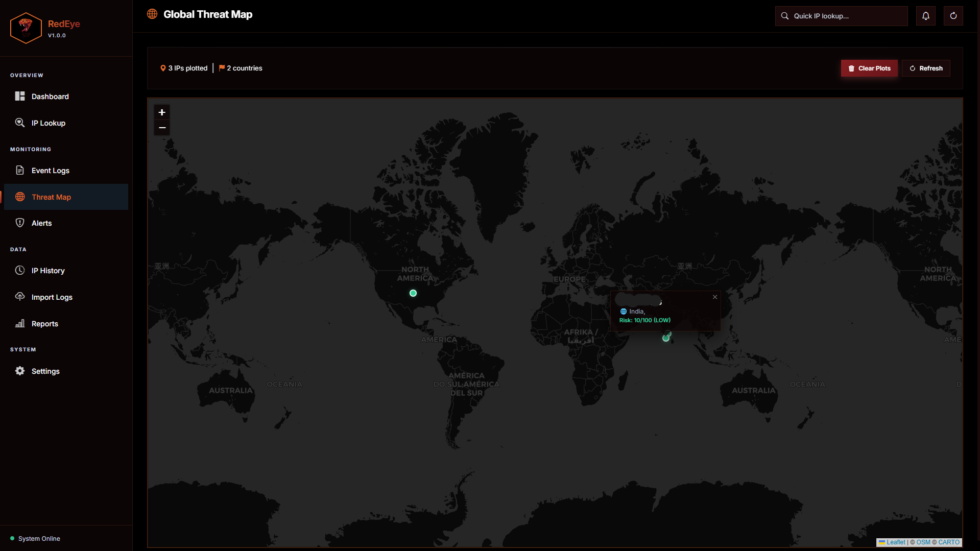Click the Event Logs document icon
Screen dimensions: 980x551
point(20,170)
